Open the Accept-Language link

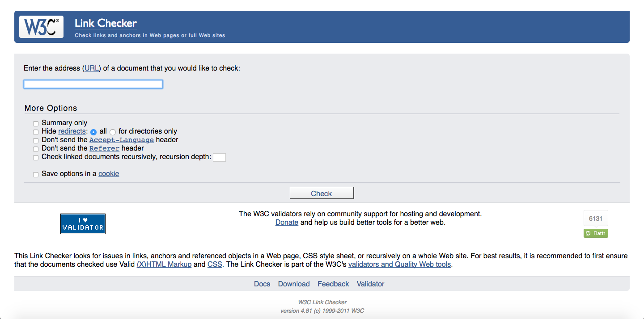coord(122,140)
